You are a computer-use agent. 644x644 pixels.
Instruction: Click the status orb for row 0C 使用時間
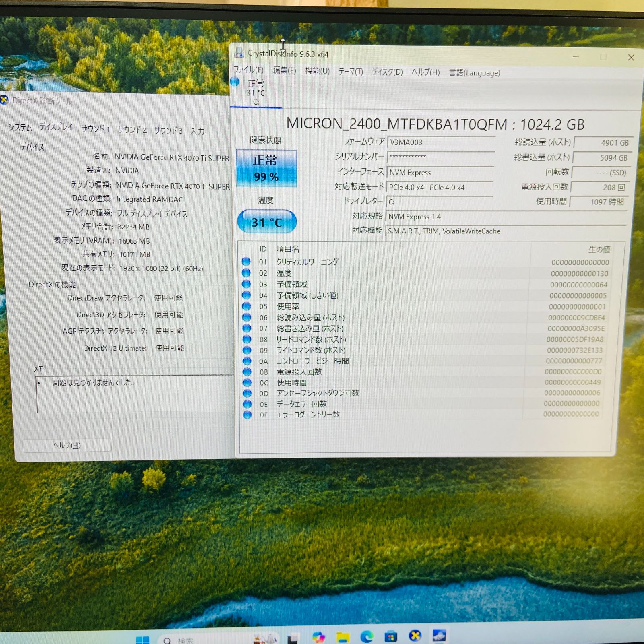point(247,382)
